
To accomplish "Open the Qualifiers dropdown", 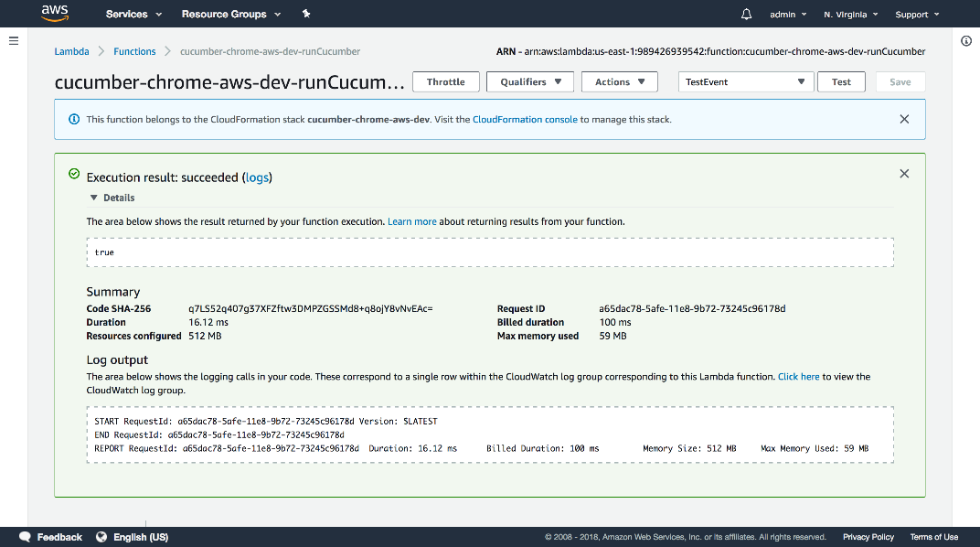I will click(x=529, y=82).
